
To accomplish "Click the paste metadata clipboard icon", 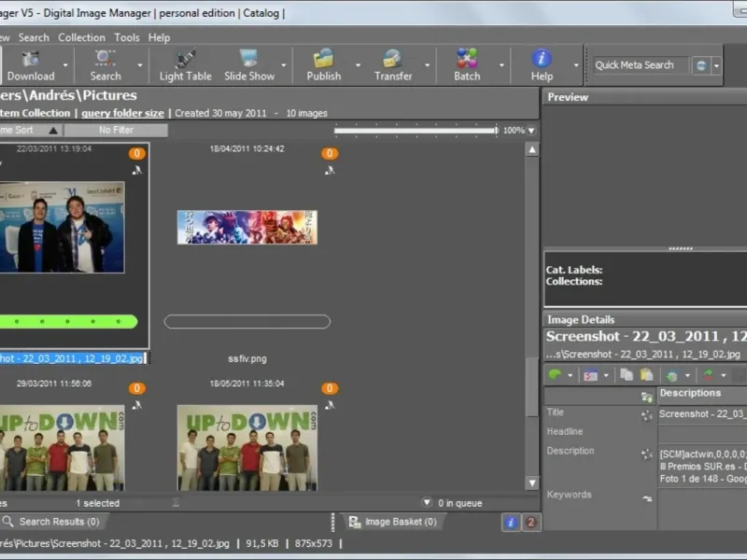I will click(x=646, y=375).
